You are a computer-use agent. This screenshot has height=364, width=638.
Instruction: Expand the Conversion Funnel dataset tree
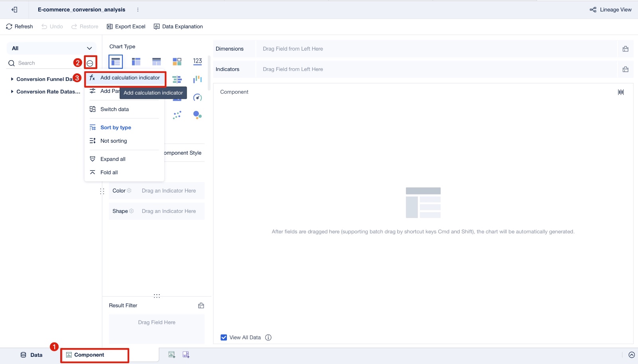point(12,79)
